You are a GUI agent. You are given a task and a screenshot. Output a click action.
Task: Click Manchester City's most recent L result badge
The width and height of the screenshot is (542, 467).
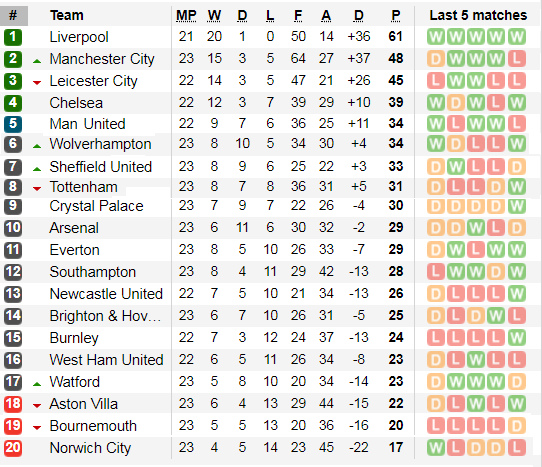pos(517,59)
